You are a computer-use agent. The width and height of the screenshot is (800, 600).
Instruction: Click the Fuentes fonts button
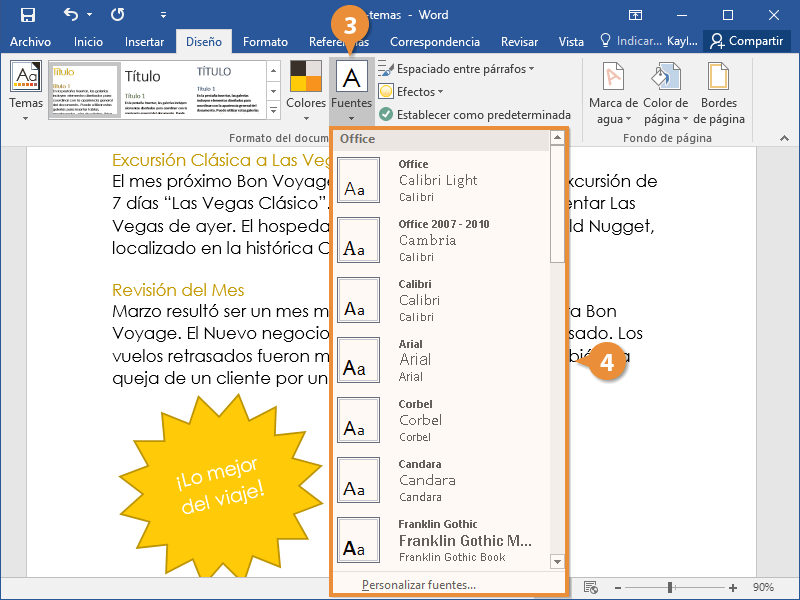click(x=352, y=91)
